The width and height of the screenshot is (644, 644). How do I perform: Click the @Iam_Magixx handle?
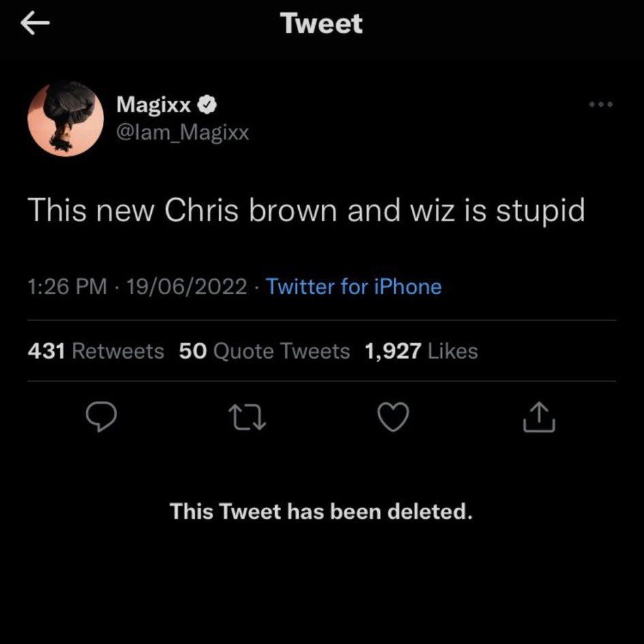click(183, 132)
